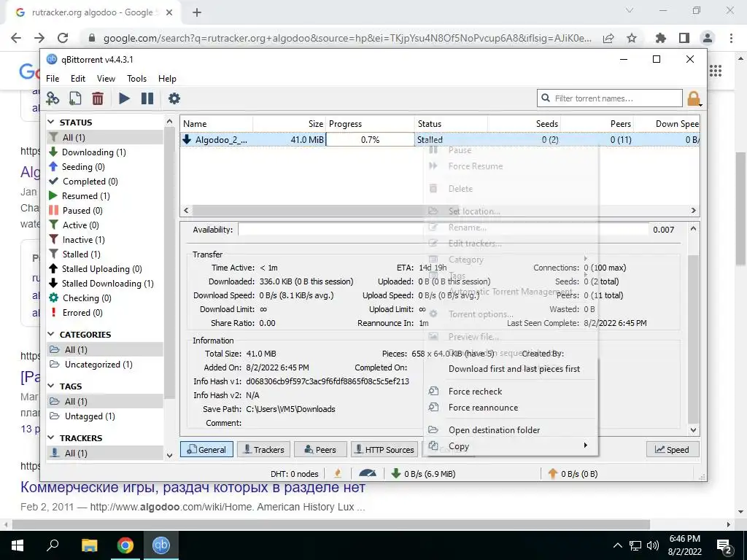The image size is (747, 560).
Task: Switch to the Peers tab
Action: [x=320, y=449]
